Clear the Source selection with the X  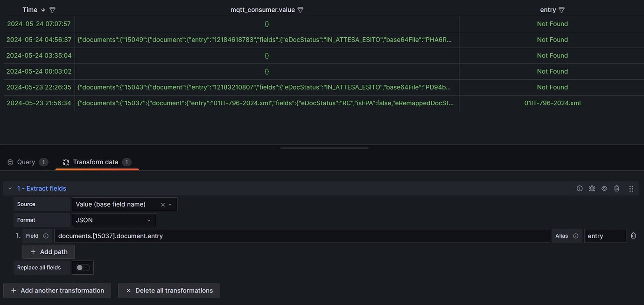(x=162, y=204)
